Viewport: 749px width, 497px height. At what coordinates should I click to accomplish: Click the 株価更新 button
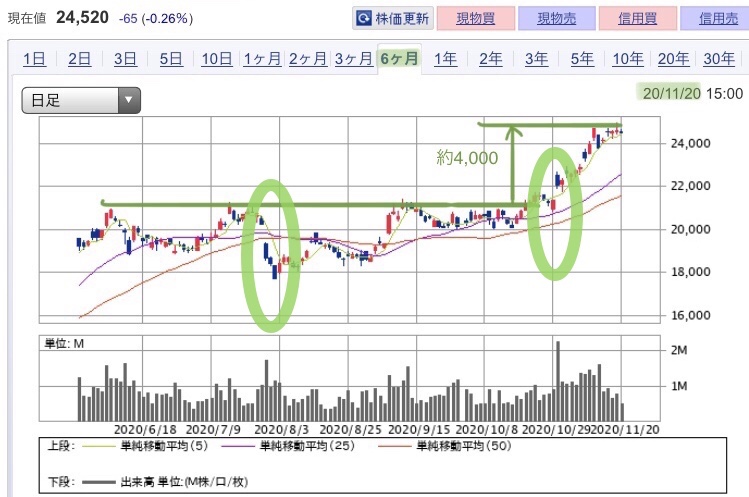(393, 18)
